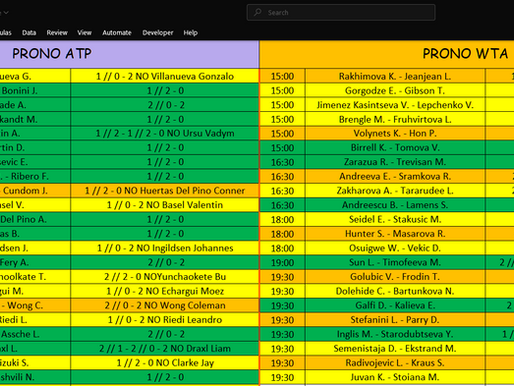Click the Search box in the title bar
Viewport: 514px width, 386px height.
coord(341,13)
